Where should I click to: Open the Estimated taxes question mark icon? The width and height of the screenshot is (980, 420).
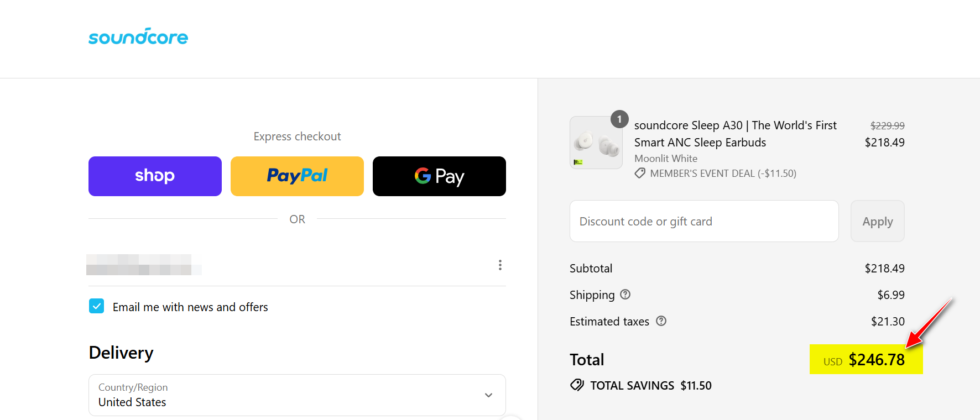click(x=661, y=321)
